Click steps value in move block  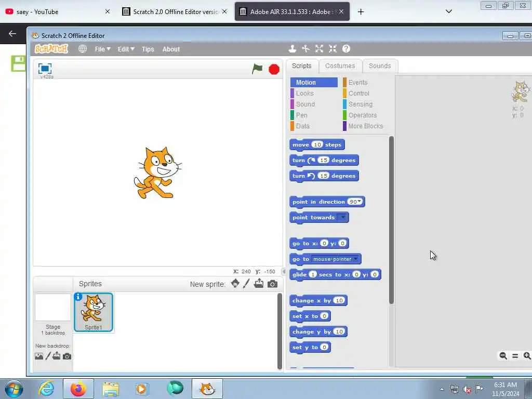coord(317,144)
